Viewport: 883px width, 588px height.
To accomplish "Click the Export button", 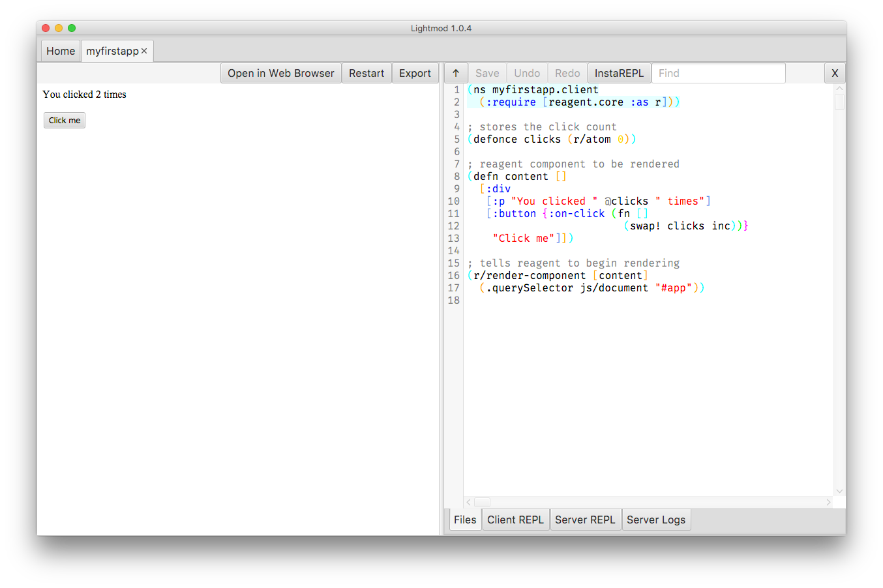I will coord(415,73).
